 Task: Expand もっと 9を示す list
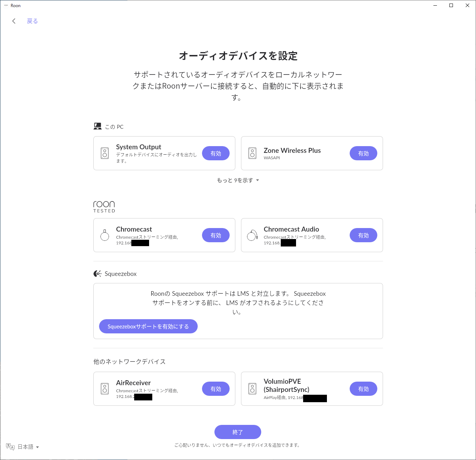[x=238, y=180]
